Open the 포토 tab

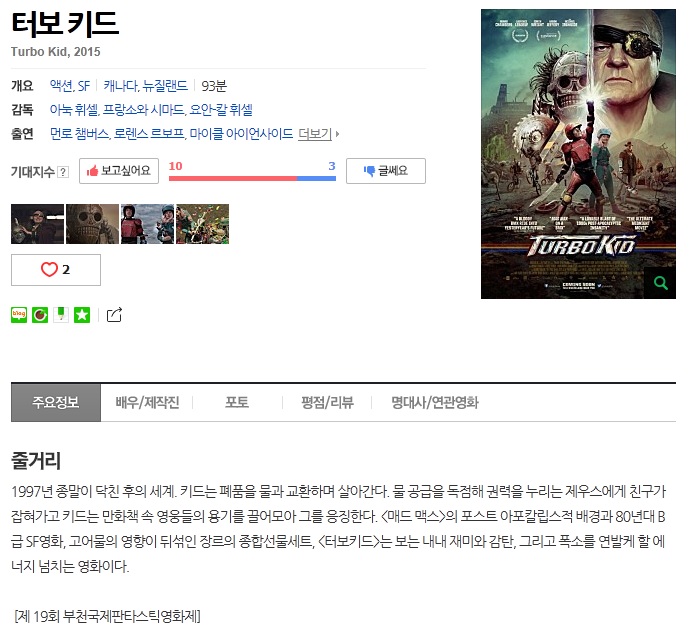237,402
